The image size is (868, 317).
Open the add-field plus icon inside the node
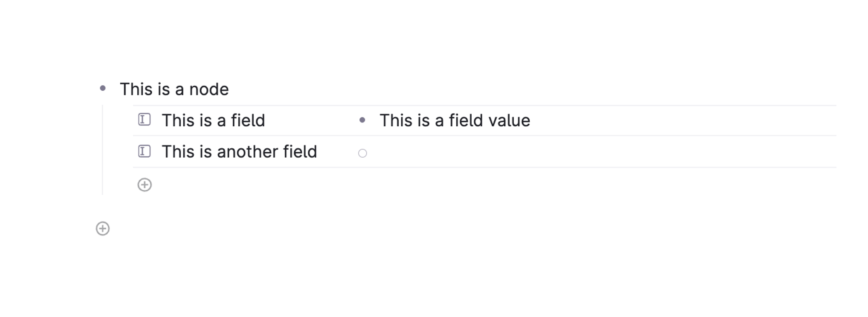(145, 184)
